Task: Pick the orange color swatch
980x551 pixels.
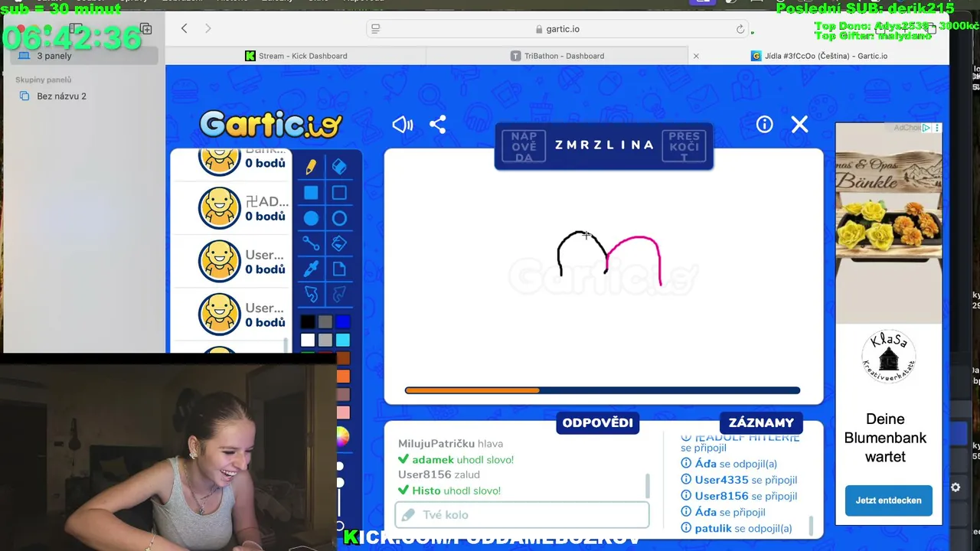Action: tap(343, 376)
